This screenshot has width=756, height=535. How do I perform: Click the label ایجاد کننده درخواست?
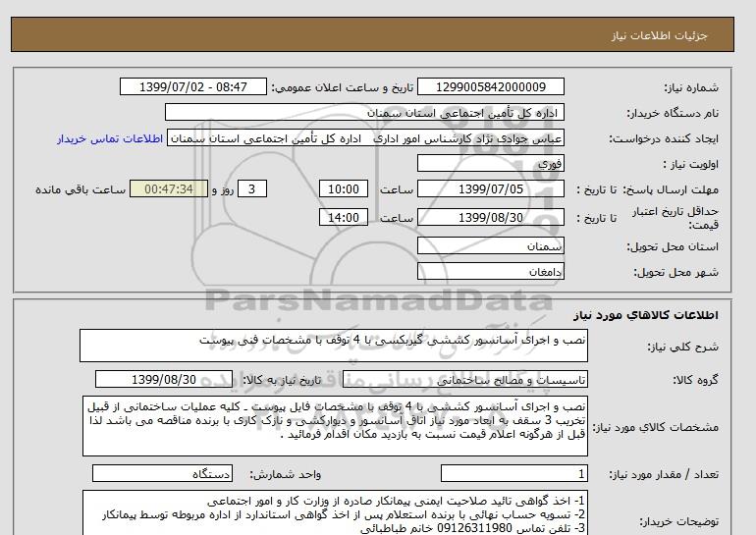click(664, 138)
